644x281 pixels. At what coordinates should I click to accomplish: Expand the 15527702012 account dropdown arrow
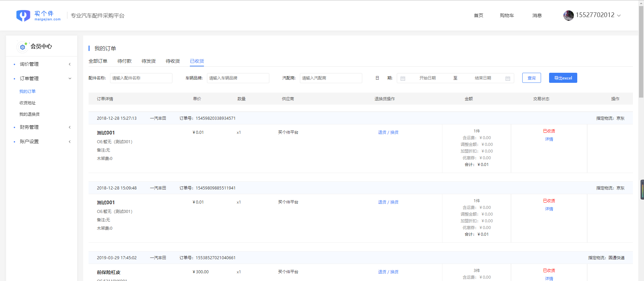(619, 15)
